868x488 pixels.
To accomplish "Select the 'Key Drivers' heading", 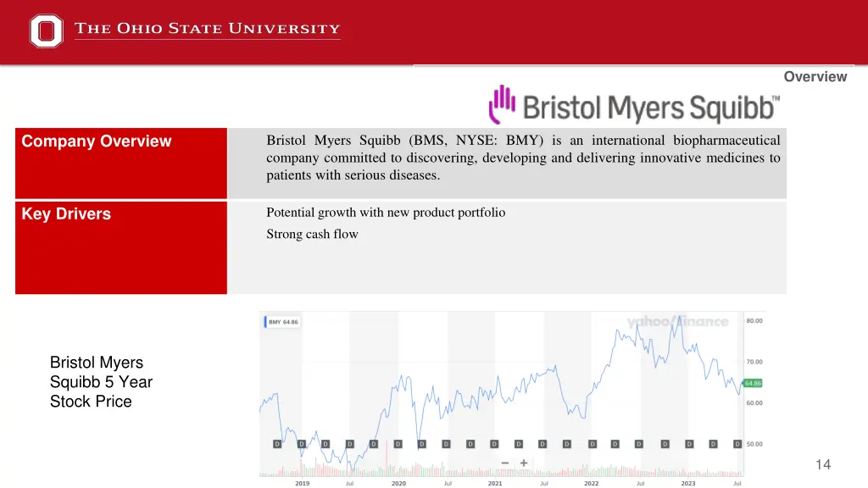I will click(66, 214).
